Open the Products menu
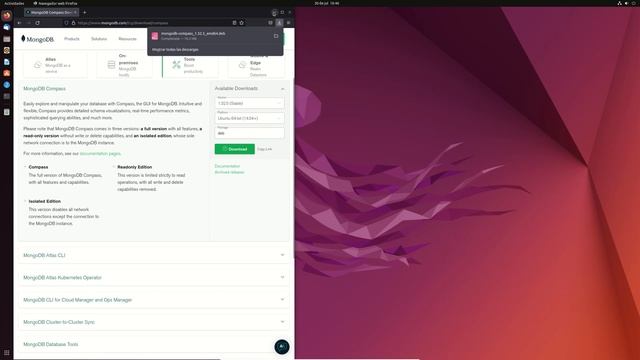640x360 pixels. (x=72, y=39)
